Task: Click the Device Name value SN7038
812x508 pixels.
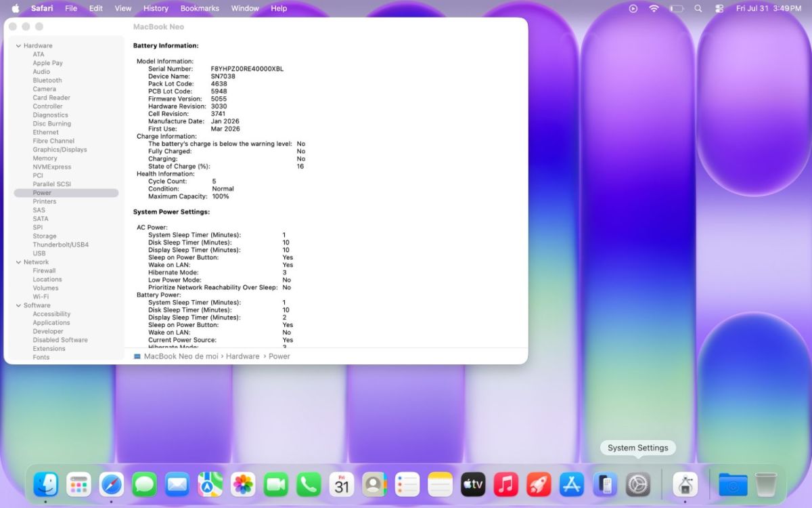Action: [x=223, y=77]
